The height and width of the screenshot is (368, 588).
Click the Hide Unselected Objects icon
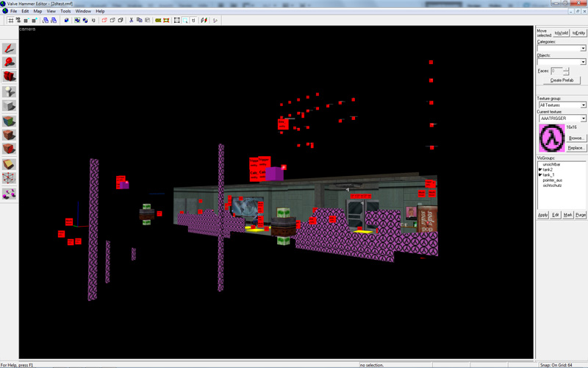[112, 21]
